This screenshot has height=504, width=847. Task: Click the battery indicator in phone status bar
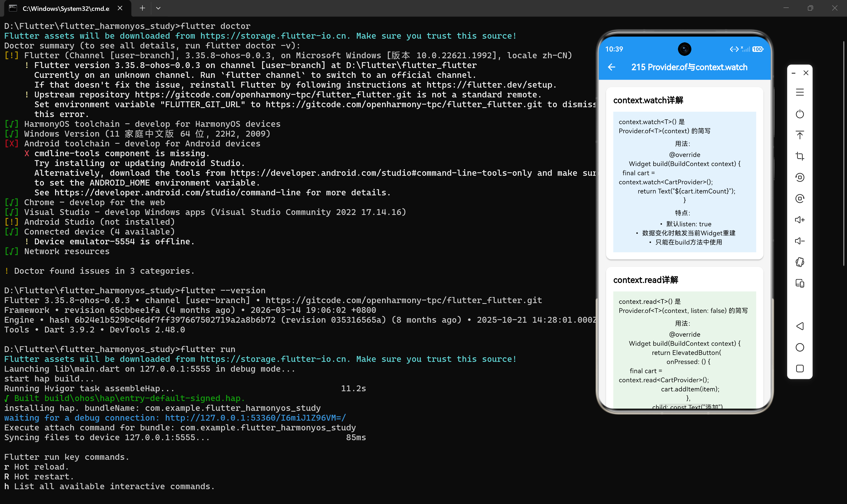pos(758,49)
